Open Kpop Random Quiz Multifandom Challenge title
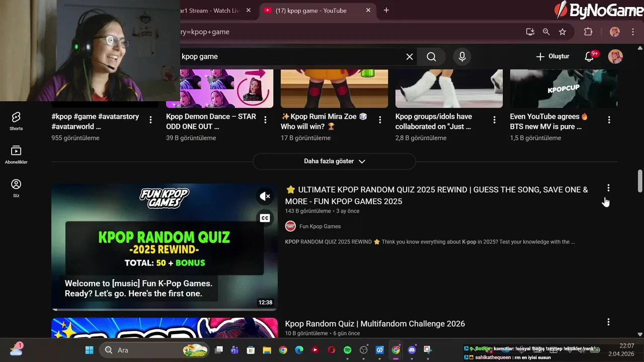 tap(375, 324)
